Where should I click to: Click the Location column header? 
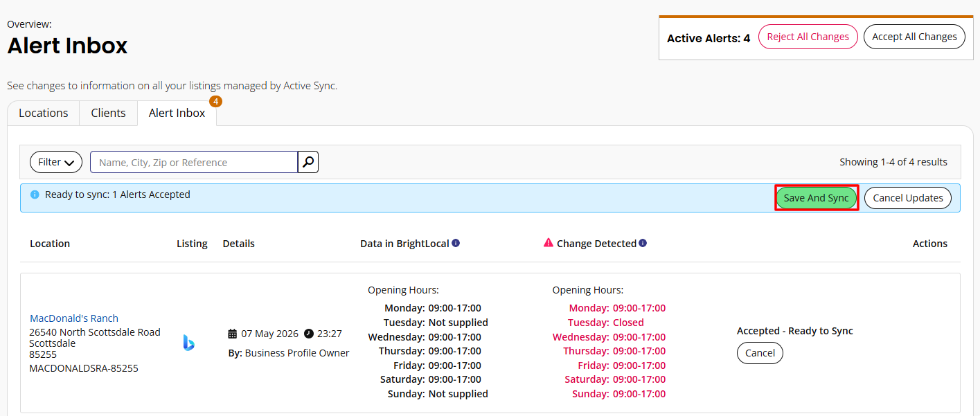click(x=50, y=244)
